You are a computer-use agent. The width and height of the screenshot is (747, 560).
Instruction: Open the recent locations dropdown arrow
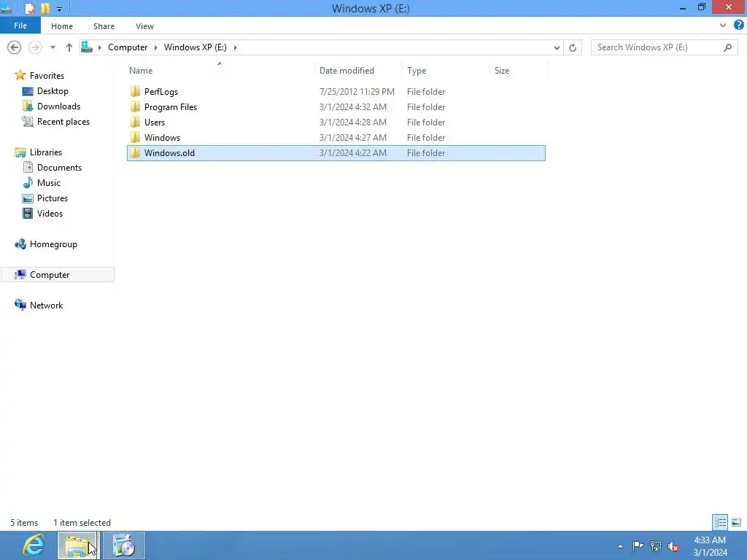[53, 47]
